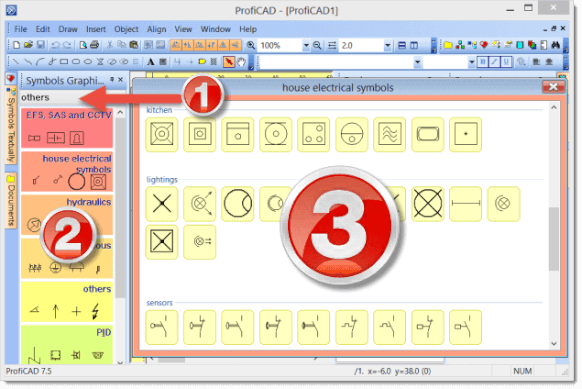
Task: Toggle pin on Symbols Graphically panel
Action: point(112,79)
